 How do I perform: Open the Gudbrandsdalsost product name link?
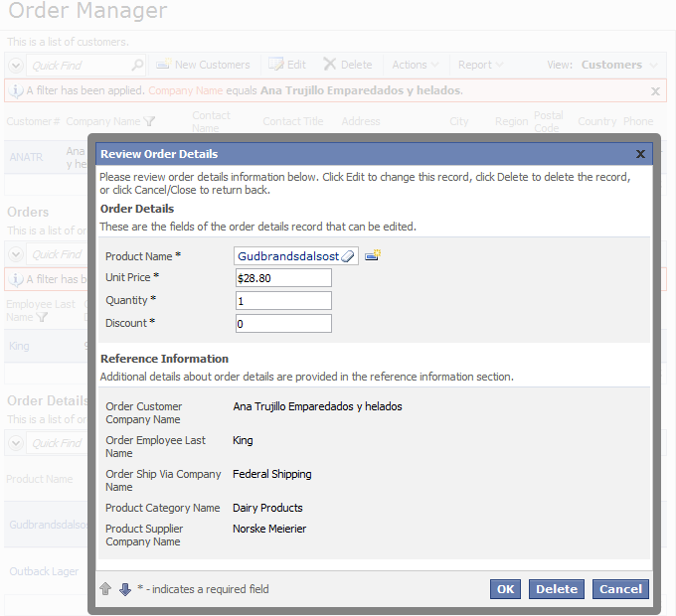(287, 256)
